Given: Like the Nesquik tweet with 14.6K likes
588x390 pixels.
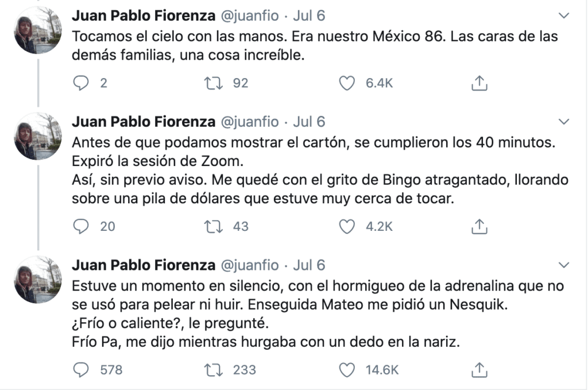Looking at the screenshot, I should (346, 369).
